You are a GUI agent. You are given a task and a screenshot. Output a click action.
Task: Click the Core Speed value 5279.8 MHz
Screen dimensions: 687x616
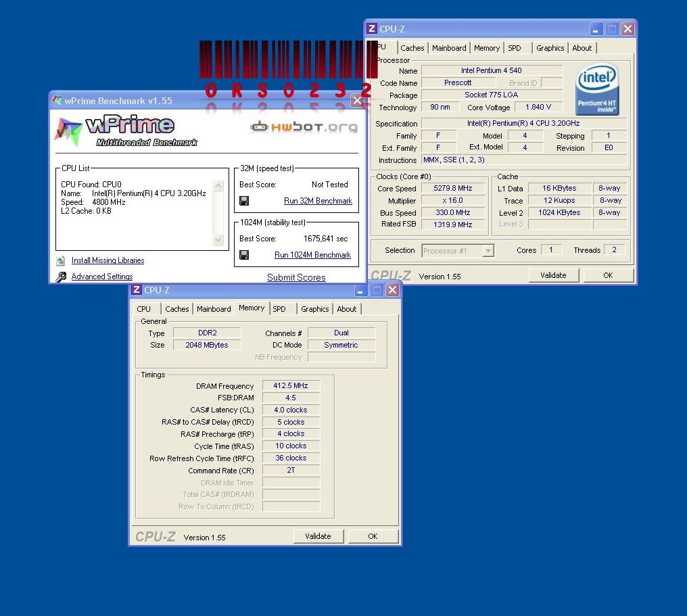click(452, 189)
